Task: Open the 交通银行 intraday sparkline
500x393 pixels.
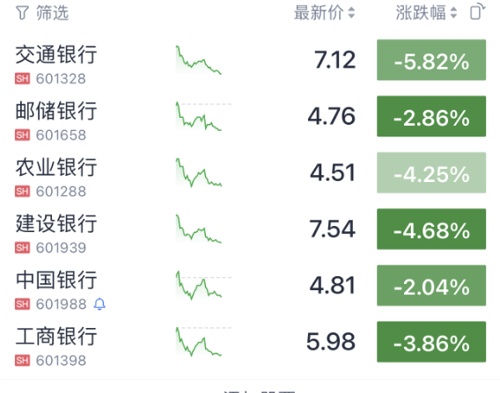Action: (199, 60)
